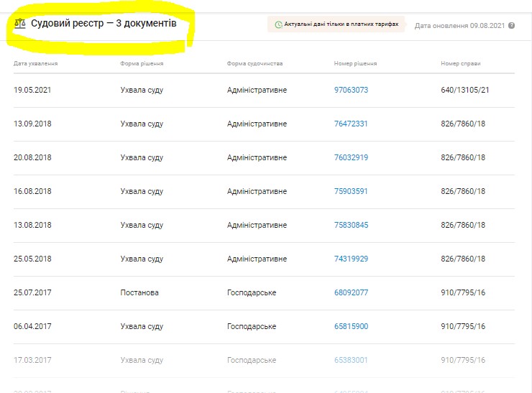The image size is (532, 393).
Task: Click the Дата оновлення 09.08.2021 label
Action: click(x=459, y=25)
